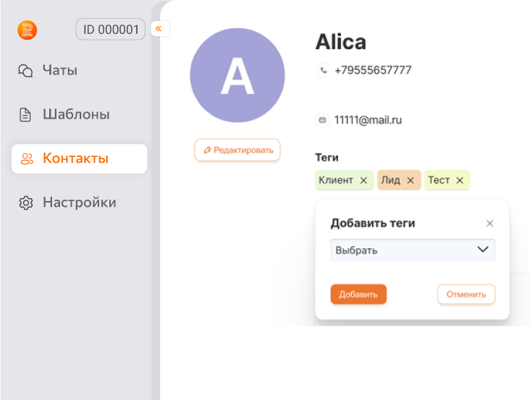Remove the Лид tag
Viewport: 532px width, 400px height.
point(410,180)
